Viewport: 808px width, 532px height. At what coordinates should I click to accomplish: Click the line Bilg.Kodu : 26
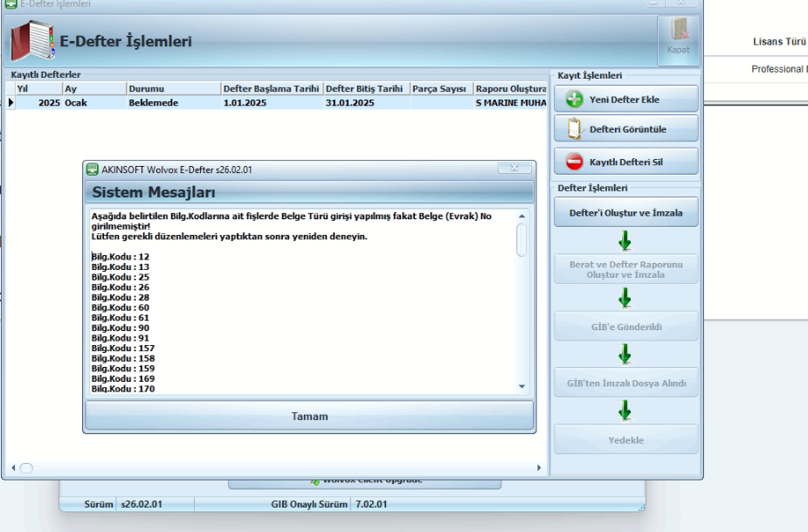121,287
